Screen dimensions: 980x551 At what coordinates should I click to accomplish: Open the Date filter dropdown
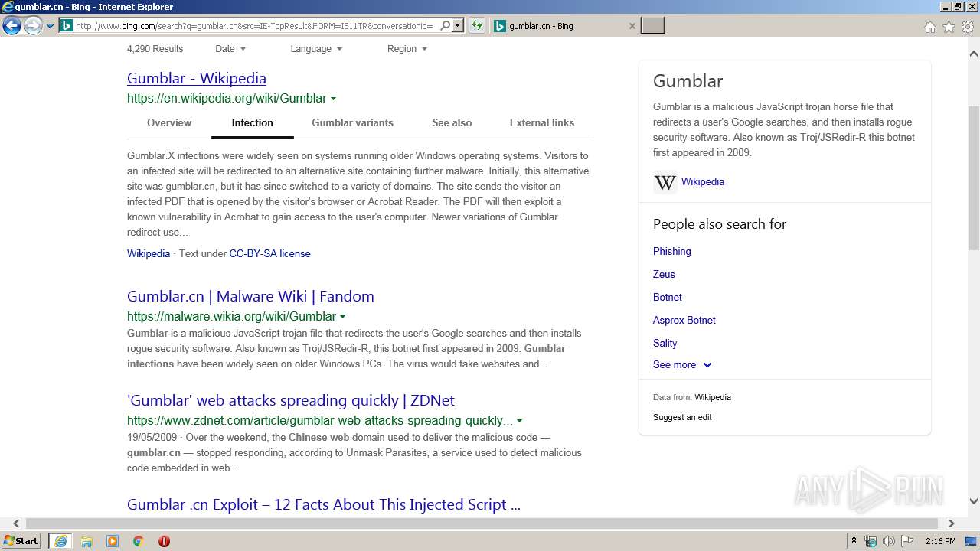pyautogui.click(x=230, y=49)
